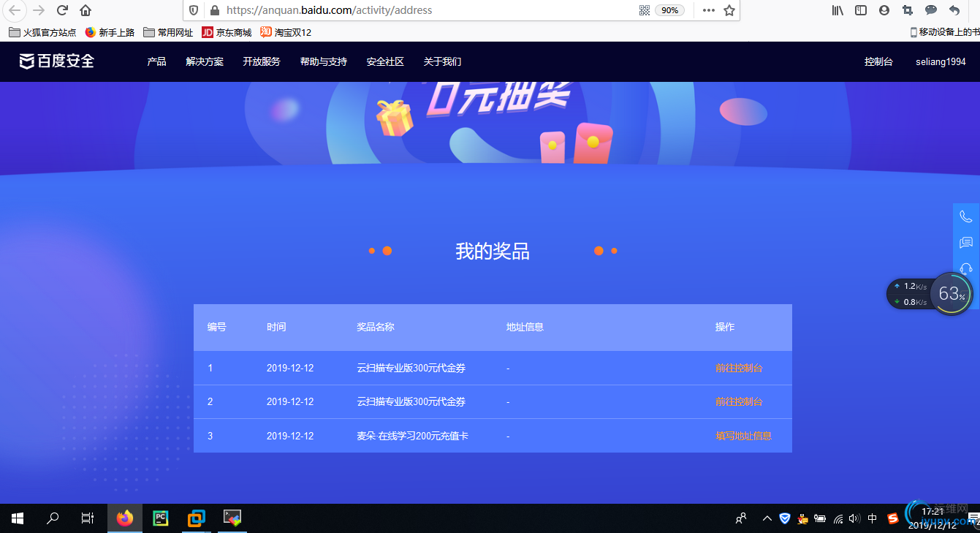Click the Sogou input method tray icon
This screenshot has height=533, width=980.
[x=893, y=518]
